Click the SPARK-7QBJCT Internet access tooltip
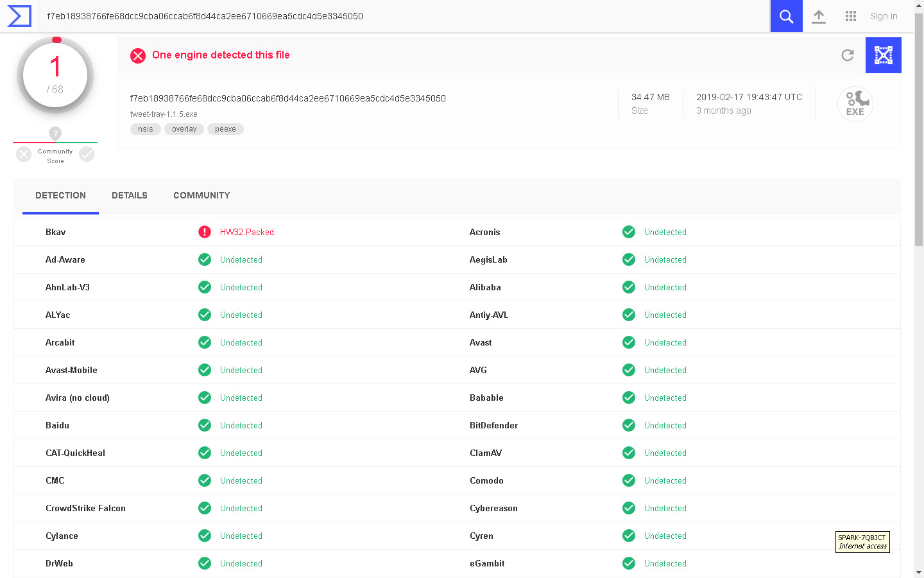This screenshot has width=924, height=578. click(862, 542)
